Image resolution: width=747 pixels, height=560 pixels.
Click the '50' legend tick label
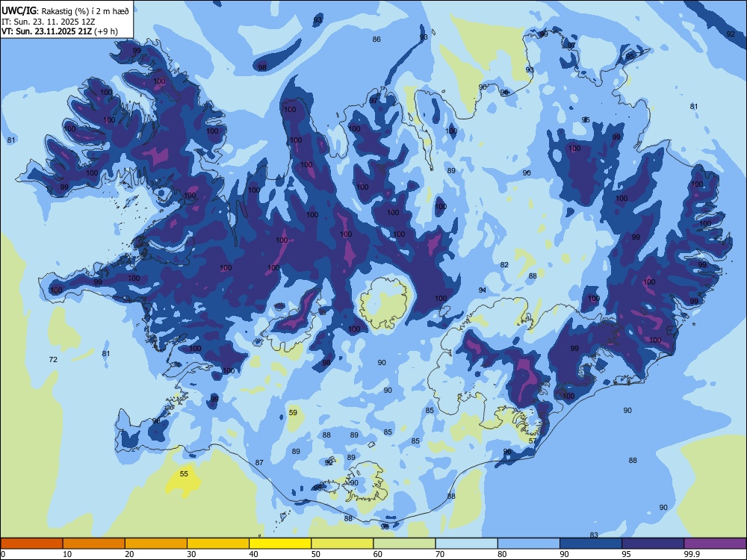[316, 554]
